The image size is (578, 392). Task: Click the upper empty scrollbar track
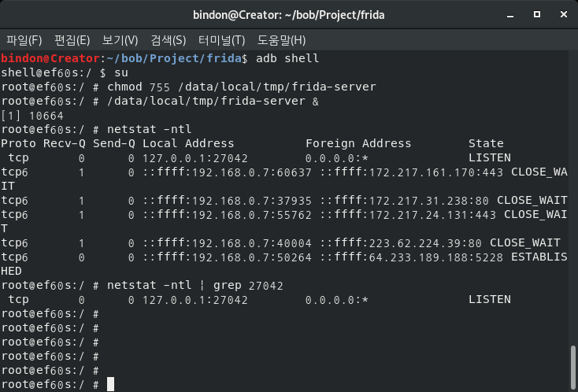tap(573, 197)
